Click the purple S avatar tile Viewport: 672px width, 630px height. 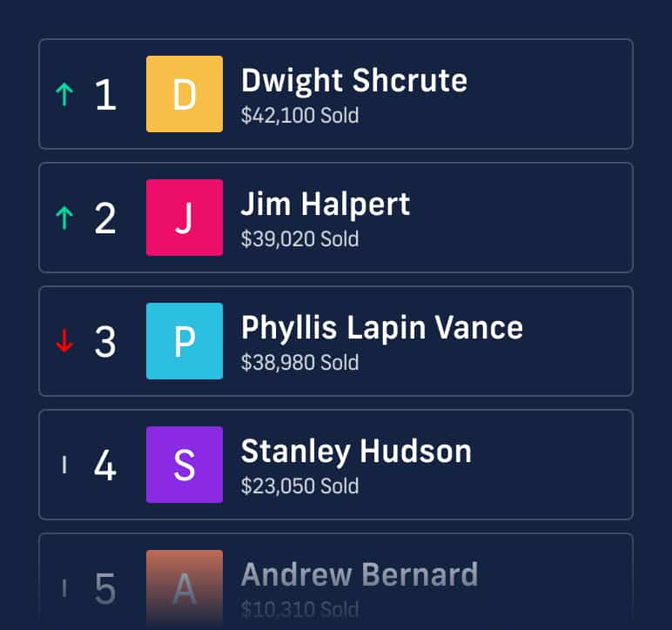coord(185,465)
